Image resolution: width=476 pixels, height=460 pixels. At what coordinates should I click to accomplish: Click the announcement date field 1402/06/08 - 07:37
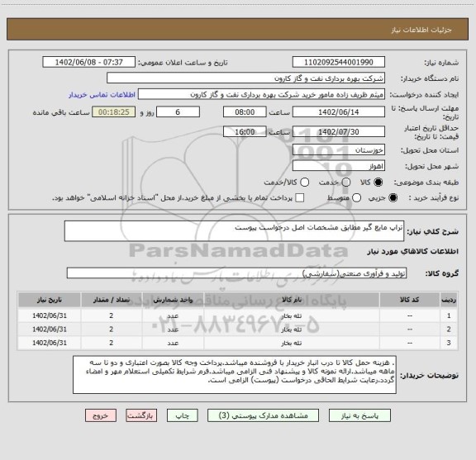pos(89,62)
